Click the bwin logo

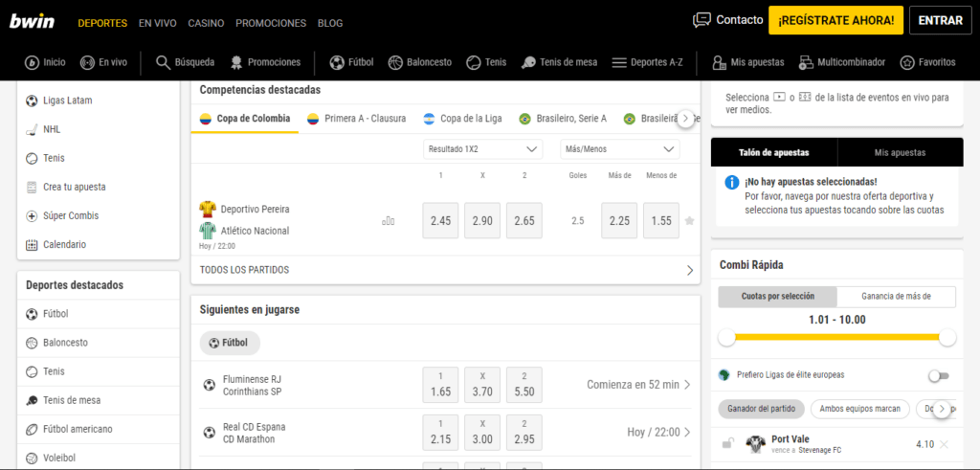click(32, 21)
